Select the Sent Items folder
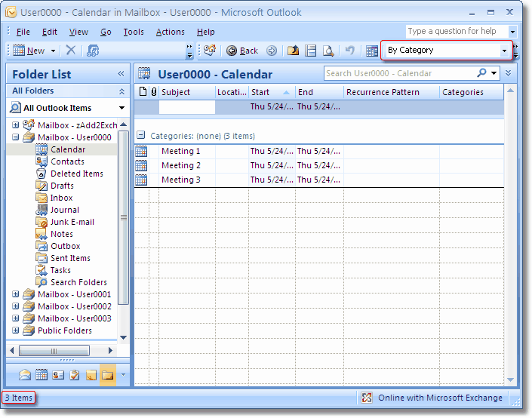The height and width of the screenshot is (418, 532). point(70,258)
